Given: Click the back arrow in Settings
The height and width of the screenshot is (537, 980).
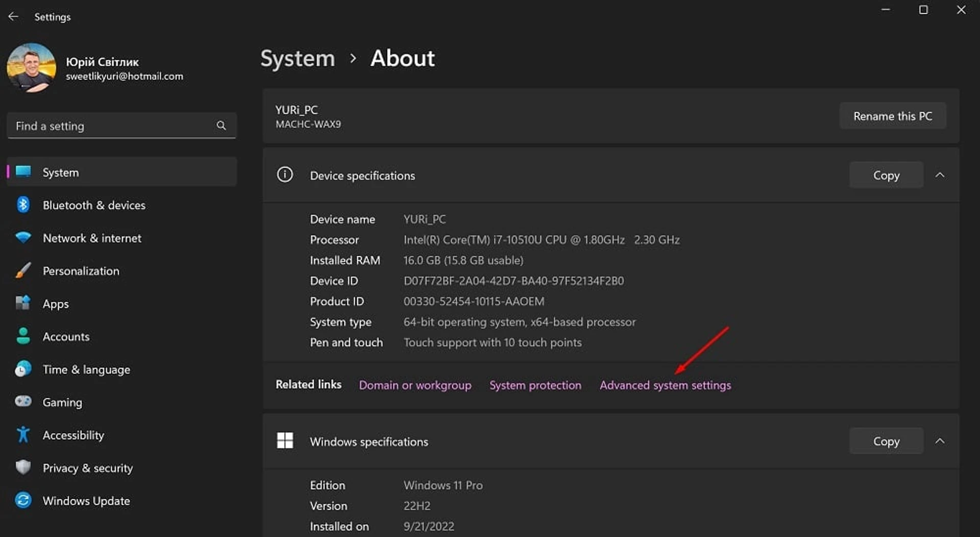Looking at the screenshot, I should point(13,16).
